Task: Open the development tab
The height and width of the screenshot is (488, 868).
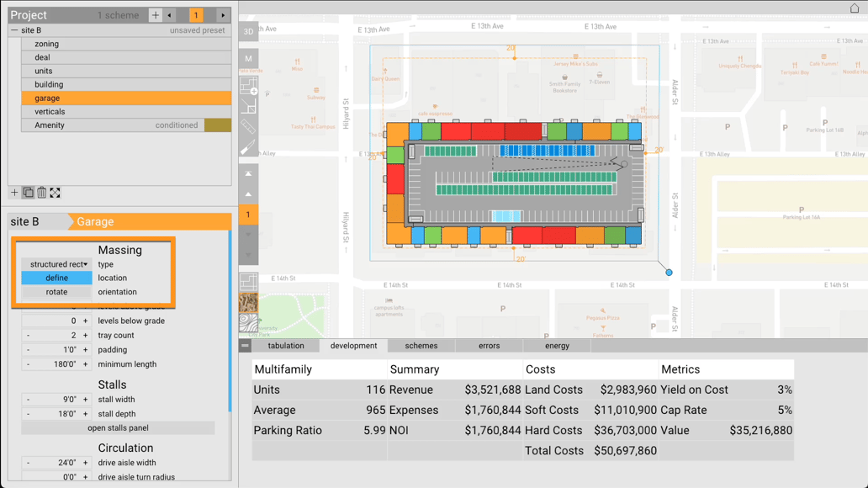Action: [353, 346]
